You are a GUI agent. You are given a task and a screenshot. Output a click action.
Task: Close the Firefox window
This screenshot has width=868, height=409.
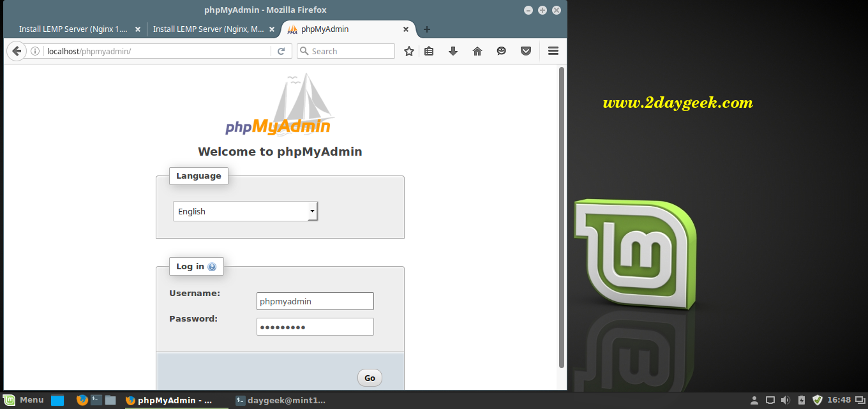coord(557,10)
